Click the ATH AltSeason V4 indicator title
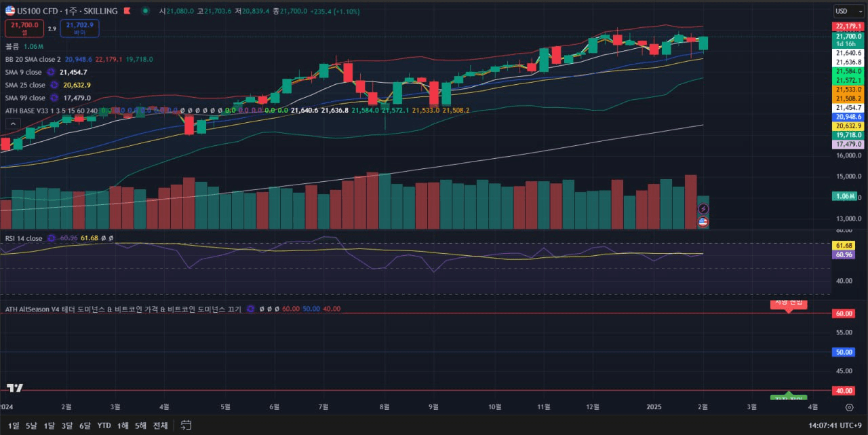 [123, 309]
